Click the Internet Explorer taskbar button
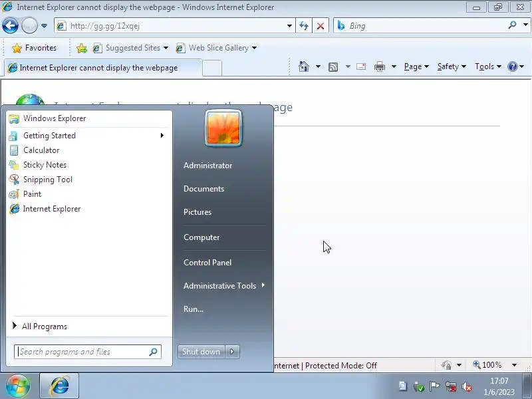 (59, 386)
